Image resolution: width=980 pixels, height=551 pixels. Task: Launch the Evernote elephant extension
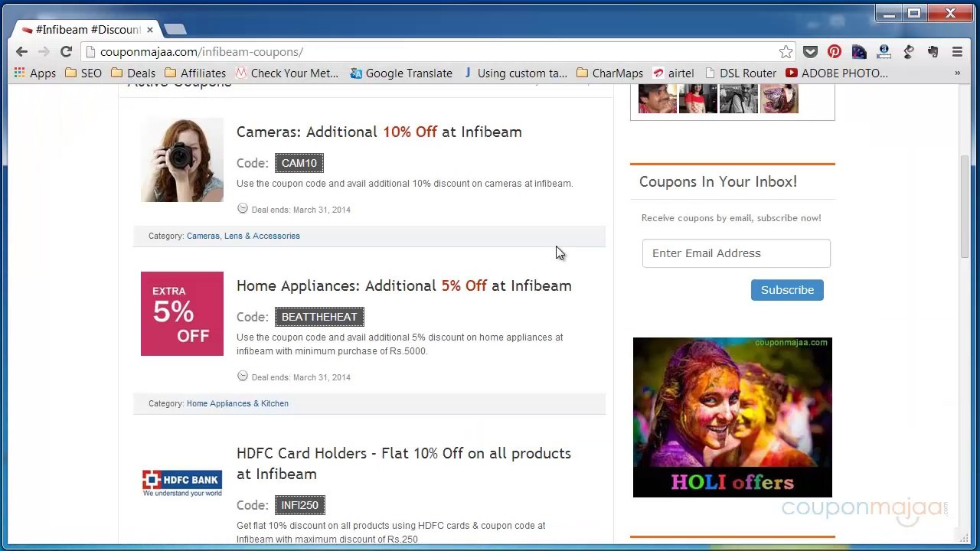pyautogui.click(x=933, y=52)
